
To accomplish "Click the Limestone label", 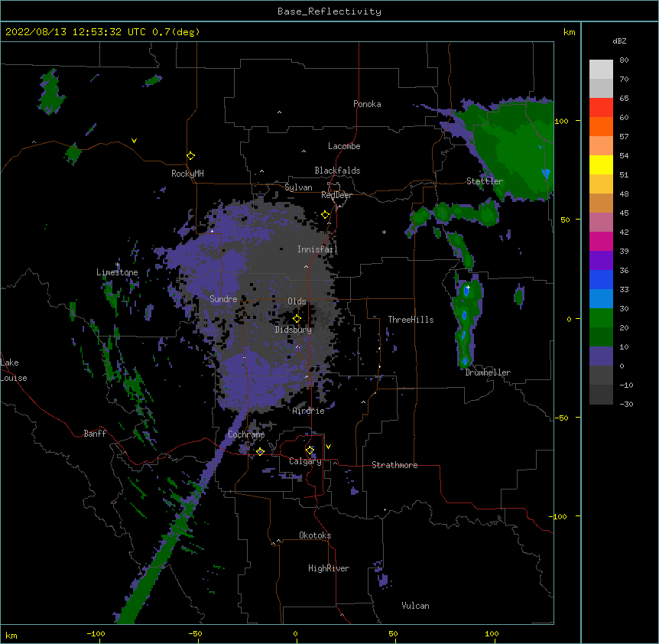I will tap(117, 272).
